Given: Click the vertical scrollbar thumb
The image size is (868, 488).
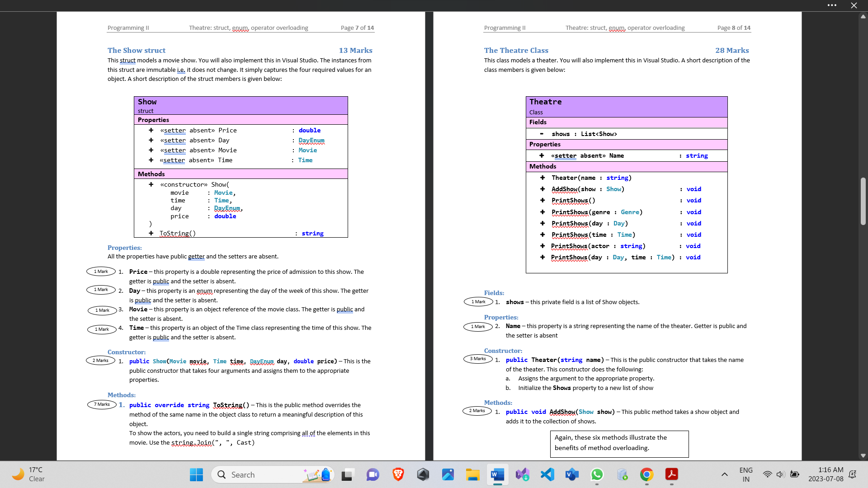Looking at the screenshot, I should click(863, 201).
